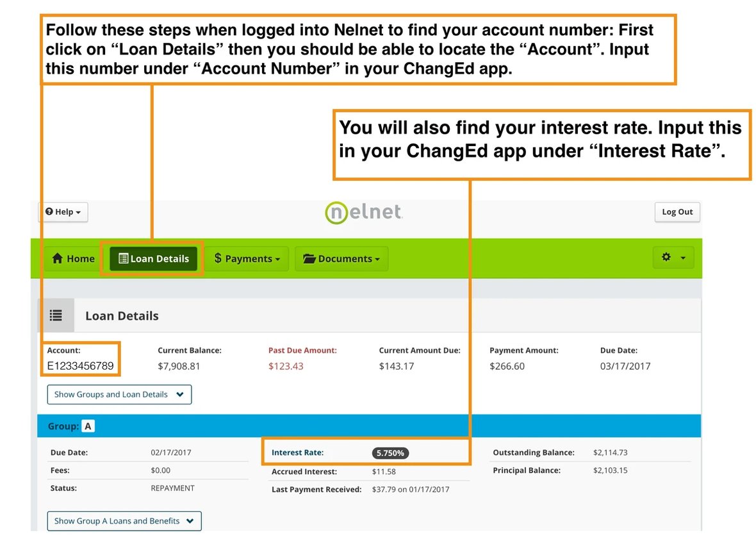Open the settings gear menu

click(x=673, y=258)
